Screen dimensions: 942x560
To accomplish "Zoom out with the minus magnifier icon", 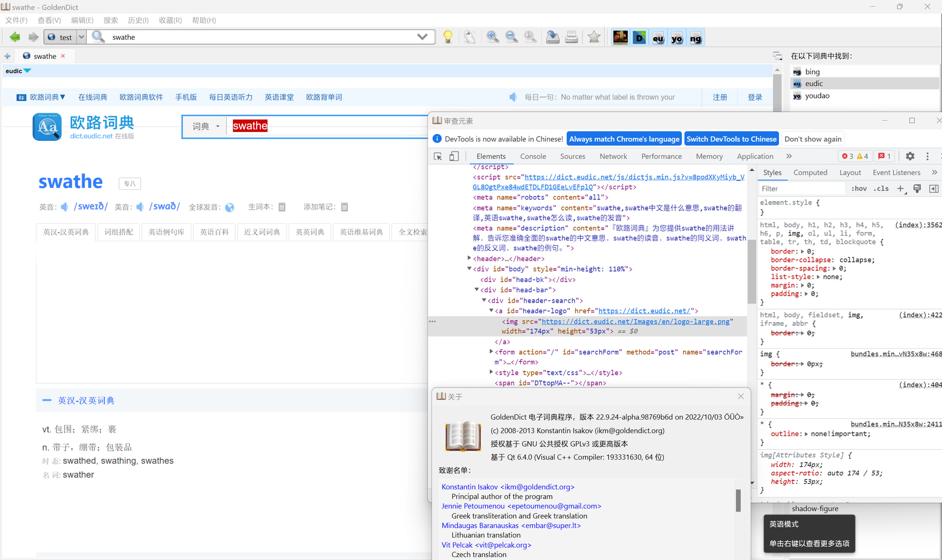I will click(511, 37).
